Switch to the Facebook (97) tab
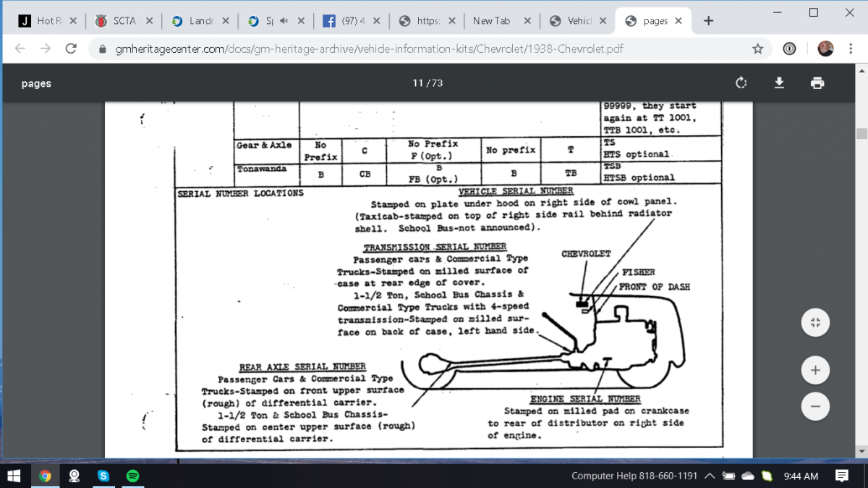Viewport: 868px width, 488px height. pos(350,21)
